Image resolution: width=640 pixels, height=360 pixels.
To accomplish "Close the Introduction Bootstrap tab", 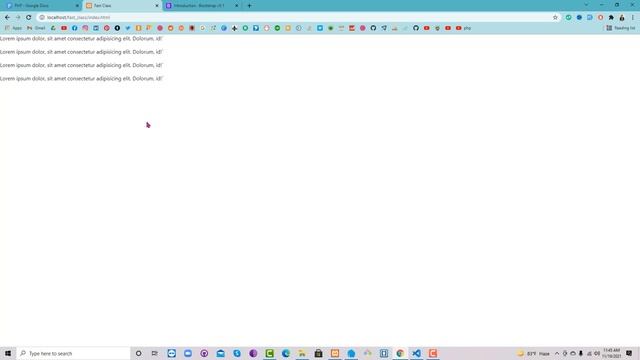I will coord(236,6).
